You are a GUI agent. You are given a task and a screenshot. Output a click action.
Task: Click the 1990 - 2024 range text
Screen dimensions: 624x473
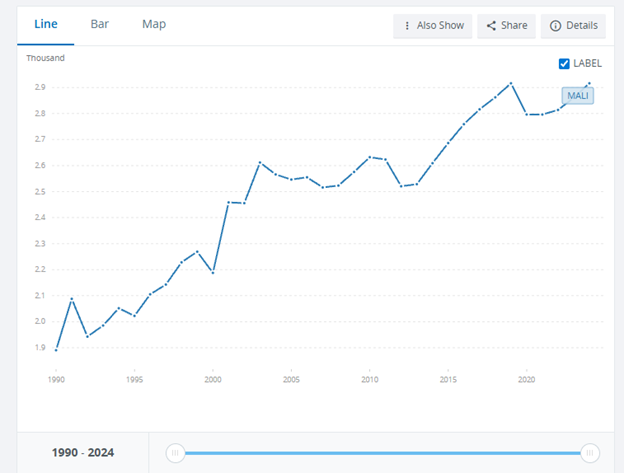(x=83, y=452)
